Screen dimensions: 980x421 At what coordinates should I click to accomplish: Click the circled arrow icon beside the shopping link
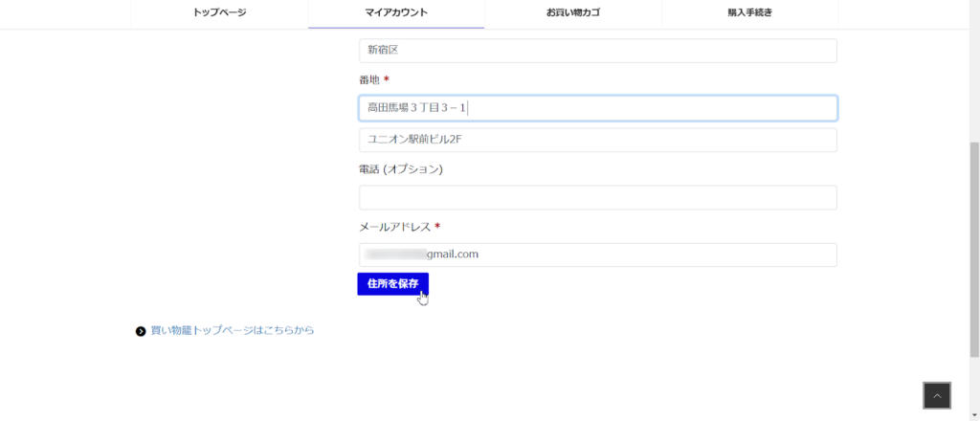141,331
